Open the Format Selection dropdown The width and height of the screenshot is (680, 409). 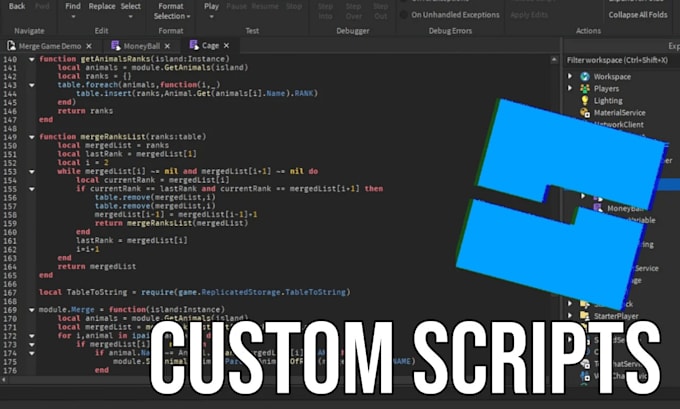(171, 11)
